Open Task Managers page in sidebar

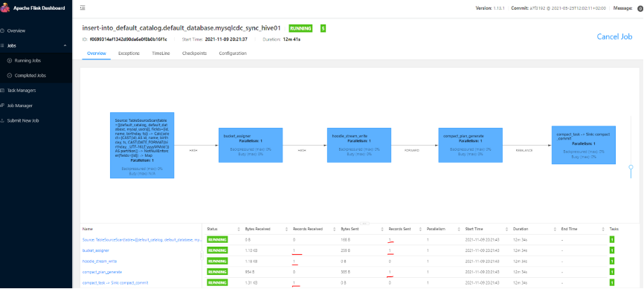coord(22,91)
